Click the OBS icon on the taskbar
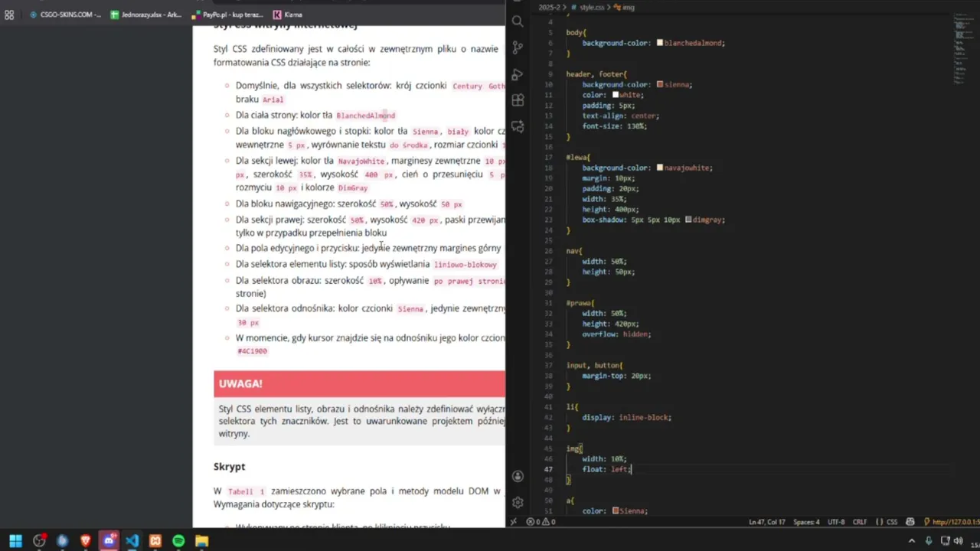 [x=39, y=540]
